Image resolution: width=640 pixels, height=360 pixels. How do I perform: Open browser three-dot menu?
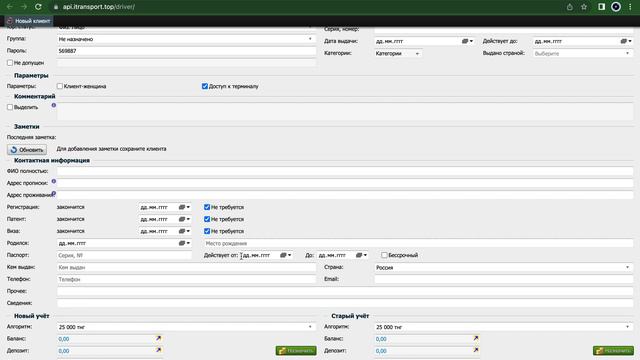630,7
